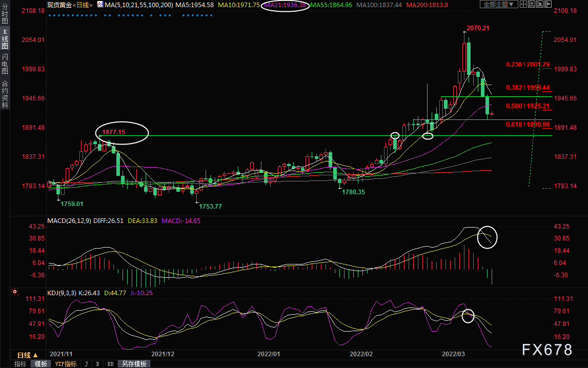Image resolution: width=588 pixels, height=368 pixels.
Task: Click the KDJ(9,3,3) indicator label
Action: tap(62, 293)
